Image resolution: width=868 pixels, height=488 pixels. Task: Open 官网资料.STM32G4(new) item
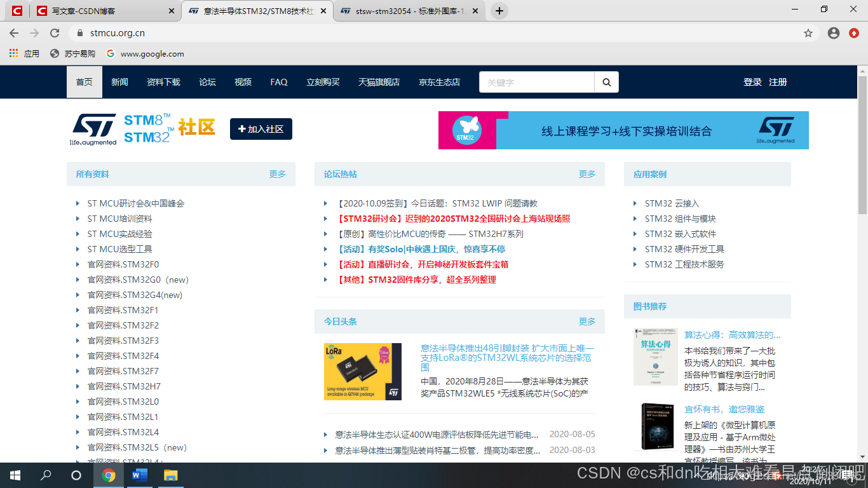coord(135,295)
